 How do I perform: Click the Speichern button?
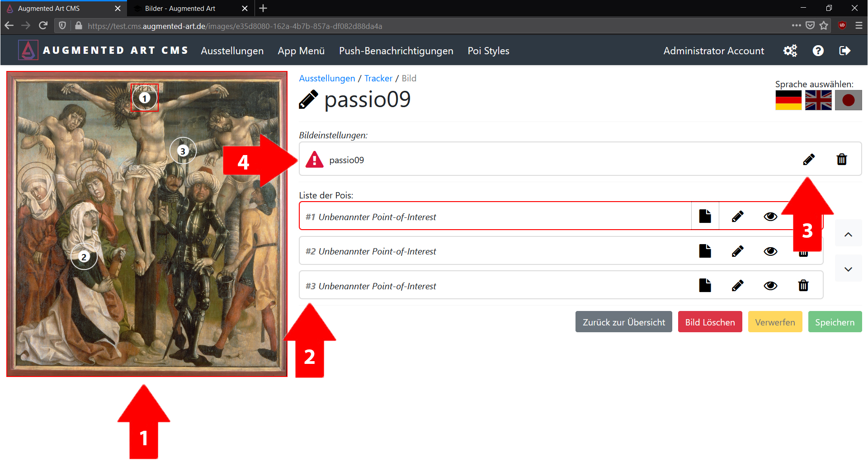(x=835, y=322)
